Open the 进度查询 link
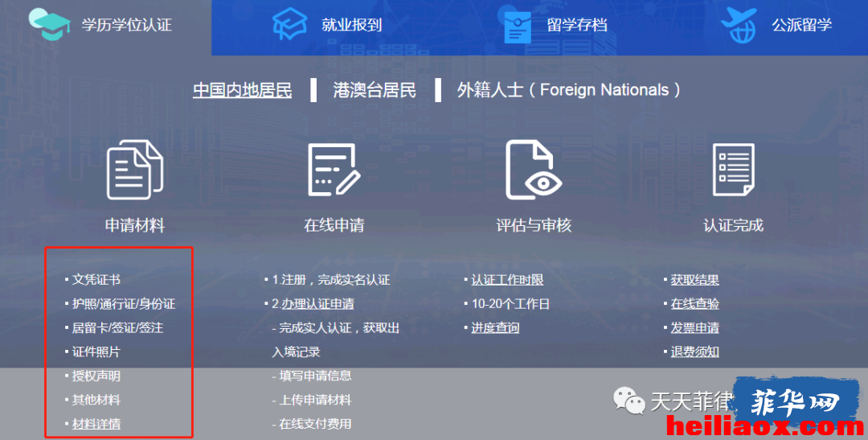868x440 pixels. (x=495, y=328)
